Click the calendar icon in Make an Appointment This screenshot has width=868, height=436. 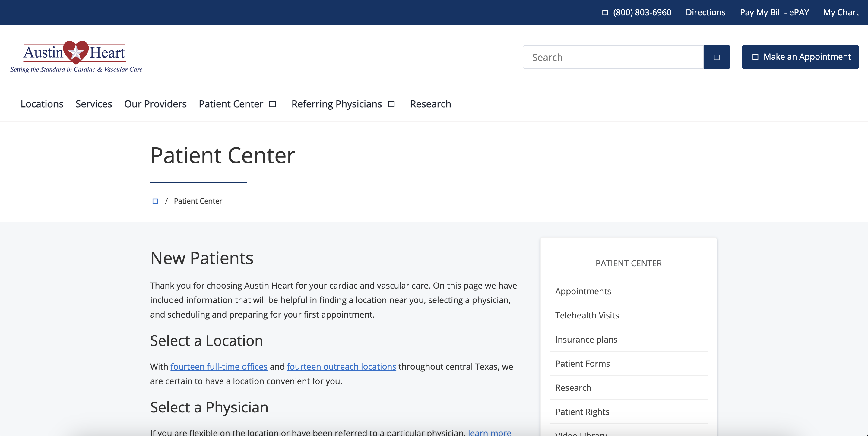tap(756, 57)
